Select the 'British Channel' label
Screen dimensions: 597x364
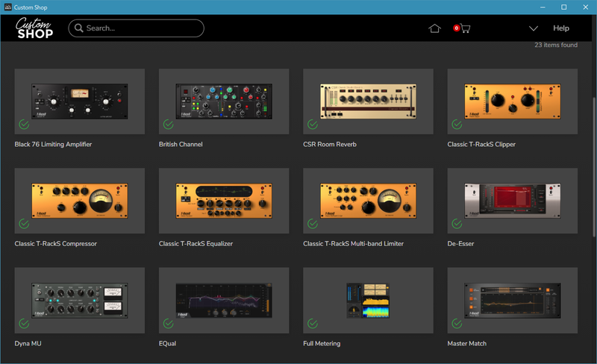click(x=181, y=144)
